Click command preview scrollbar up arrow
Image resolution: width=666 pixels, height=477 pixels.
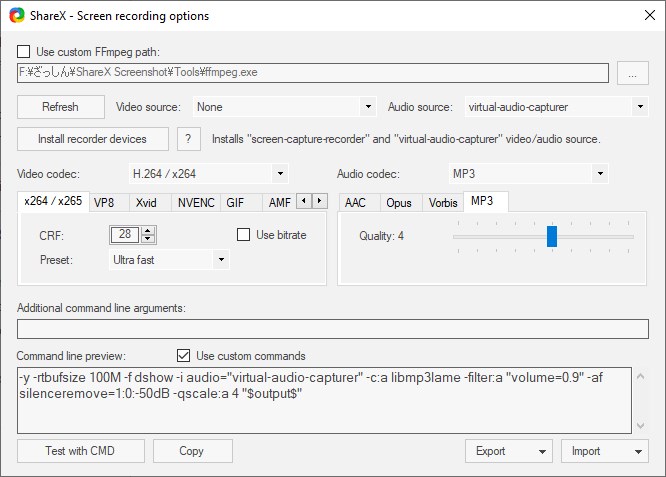click(641, 376)
